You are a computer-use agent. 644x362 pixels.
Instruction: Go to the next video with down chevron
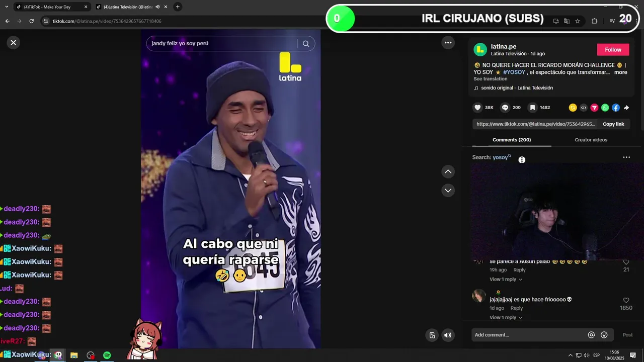448,191
